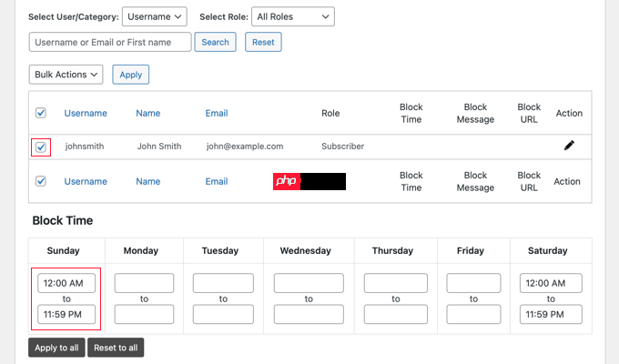Click Saturday start time field 12:00 AM
The width and height of the screenshot is (619, 364).
(551, 283)
